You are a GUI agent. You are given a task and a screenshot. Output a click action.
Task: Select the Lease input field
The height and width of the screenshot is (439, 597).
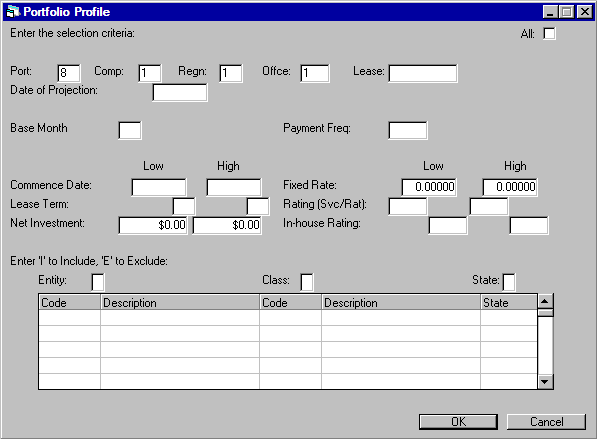coord(423,73)
